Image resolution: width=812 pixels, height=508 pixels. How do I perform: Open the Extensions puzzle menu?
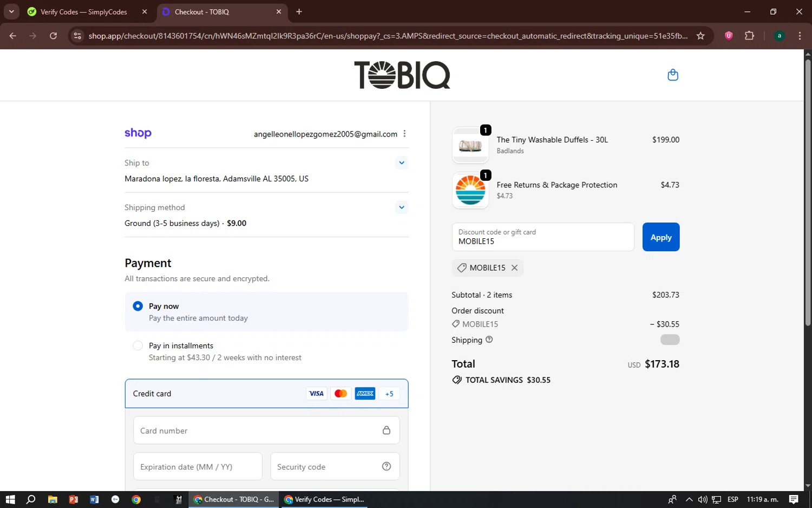pos(749,36)
